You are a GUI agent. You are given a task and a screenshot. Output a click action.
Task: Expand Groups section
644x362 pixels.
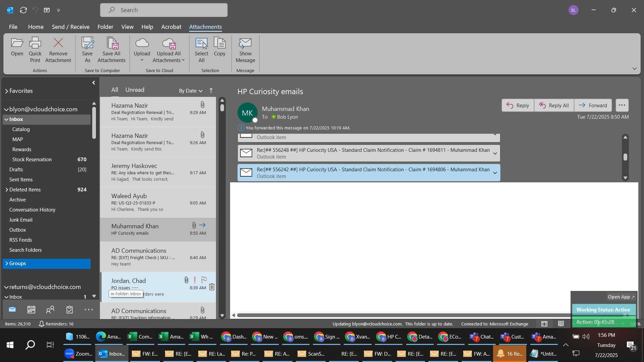(6, 263)
